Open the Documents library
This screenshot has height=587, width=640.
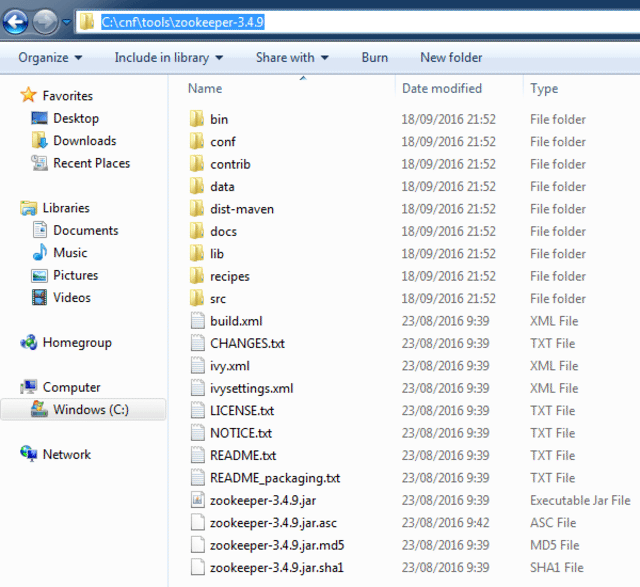pyautogui.click(x=86, y=231)
